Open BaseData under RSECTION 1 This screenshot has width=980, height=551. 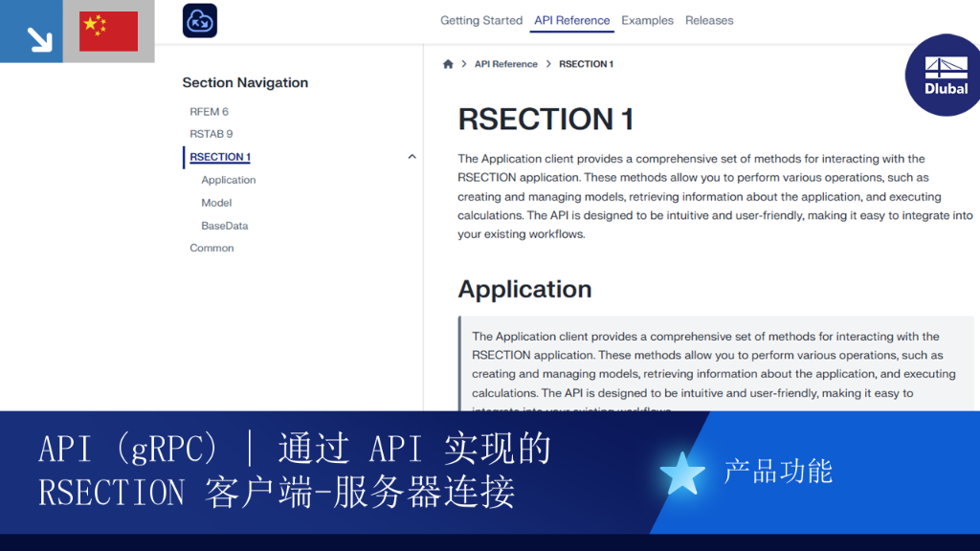224,226
